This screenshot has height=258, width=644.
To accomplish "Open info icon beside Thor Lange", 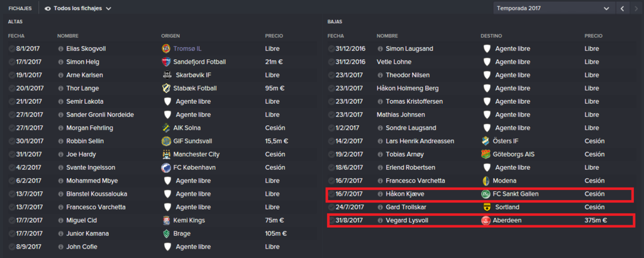I will pyautogui.click(x=61, y=88).
